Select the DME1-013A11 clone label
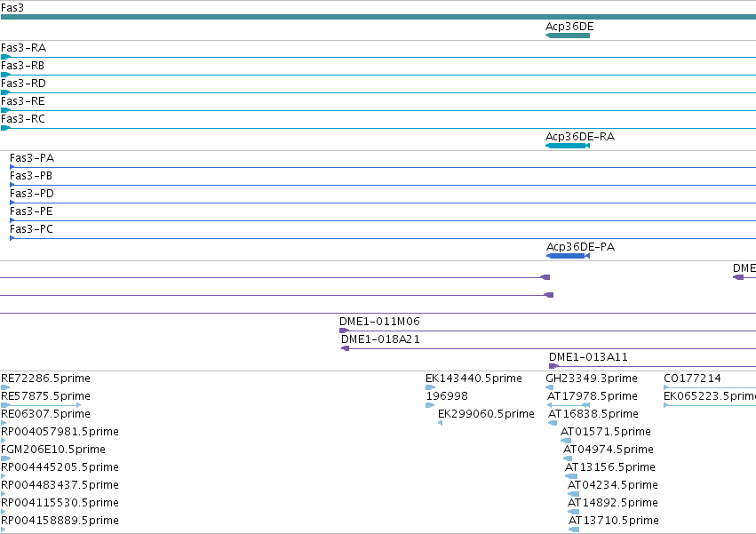This screenshot has height=534, width=756. point(588,357)
